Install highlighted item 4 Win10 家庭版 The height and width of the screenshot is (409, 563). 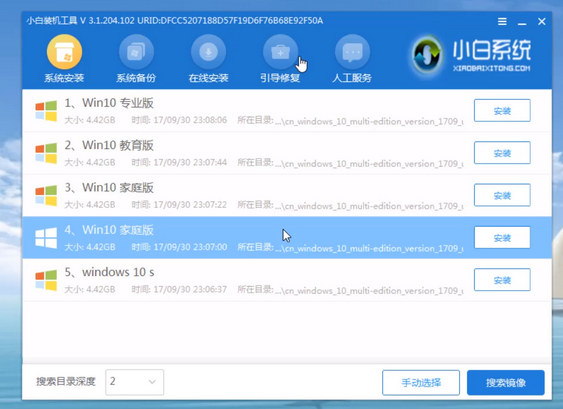502,238
